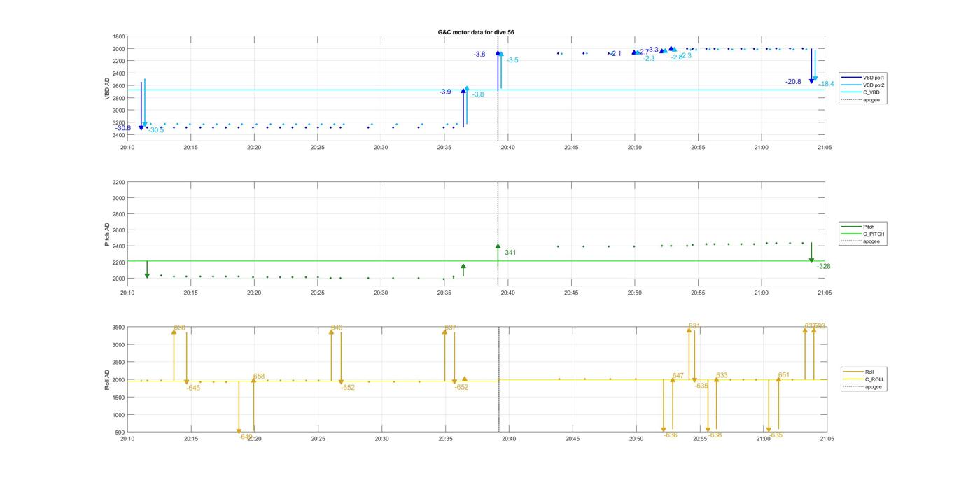This screenshot has width=980, height=485.
Task: Click the "3500" tick on the Roll axis
Action: pyautogui.click(x=119, y=328)
